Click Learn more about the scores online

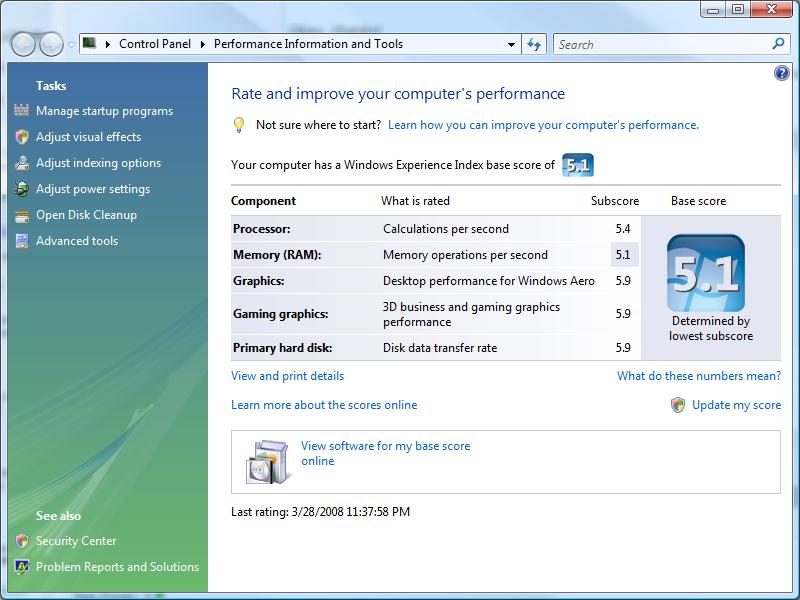(x=324, y=405)
